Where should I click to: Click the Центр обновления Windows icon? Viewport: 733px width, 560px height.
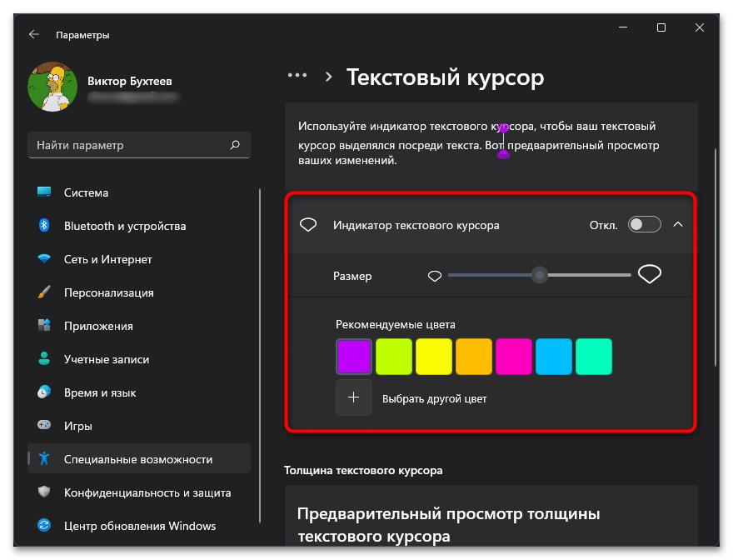(45, 526)
